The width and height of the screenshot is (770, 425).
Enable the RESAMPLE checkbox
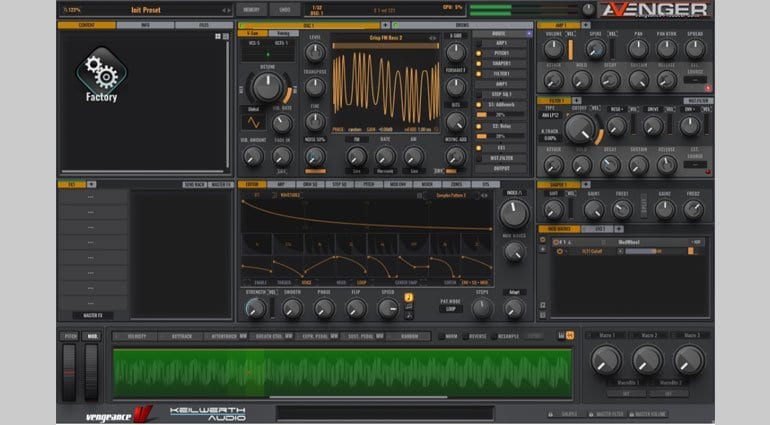coord(494,337)
